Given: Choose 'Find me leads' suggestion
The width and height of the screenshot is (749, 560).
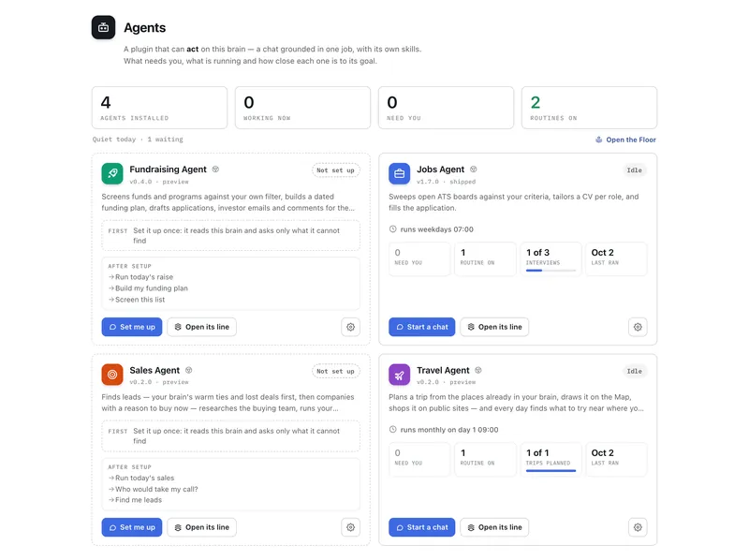Looking at the screenshot, I should tap(135, 500).
